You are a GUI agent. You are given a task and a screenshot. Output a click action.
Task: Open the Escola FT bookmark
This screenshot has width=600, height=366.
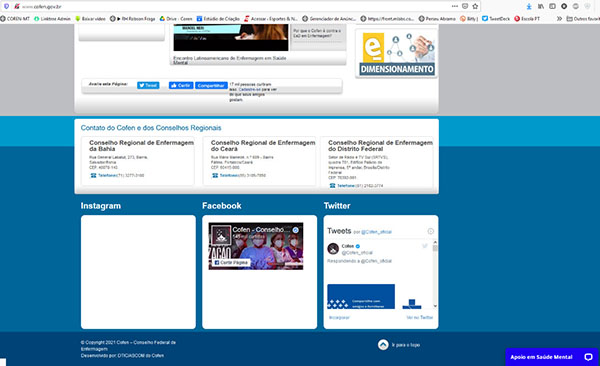(527, 18)
